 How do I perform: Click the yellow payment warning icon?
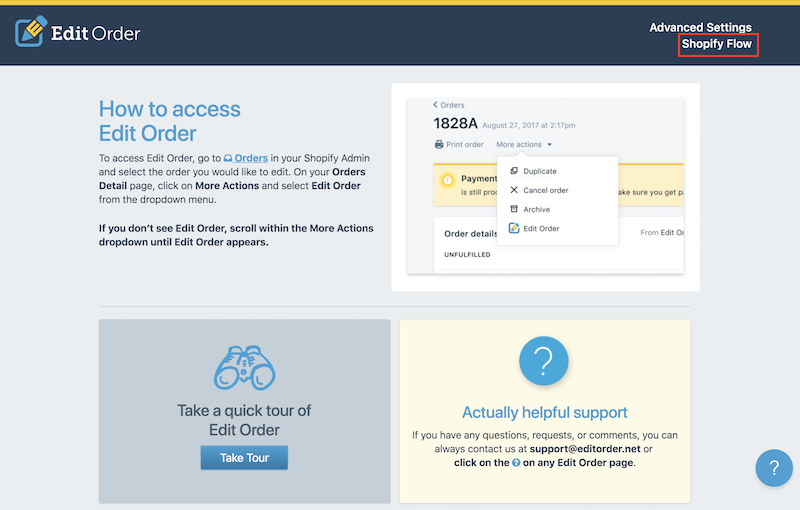[447, 180]
